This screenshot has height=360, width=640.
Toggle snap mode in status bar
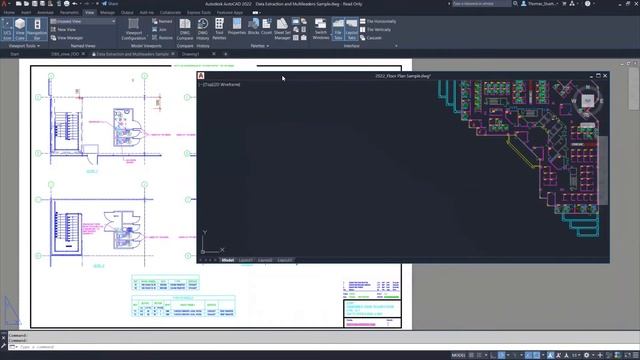(480, 355)
